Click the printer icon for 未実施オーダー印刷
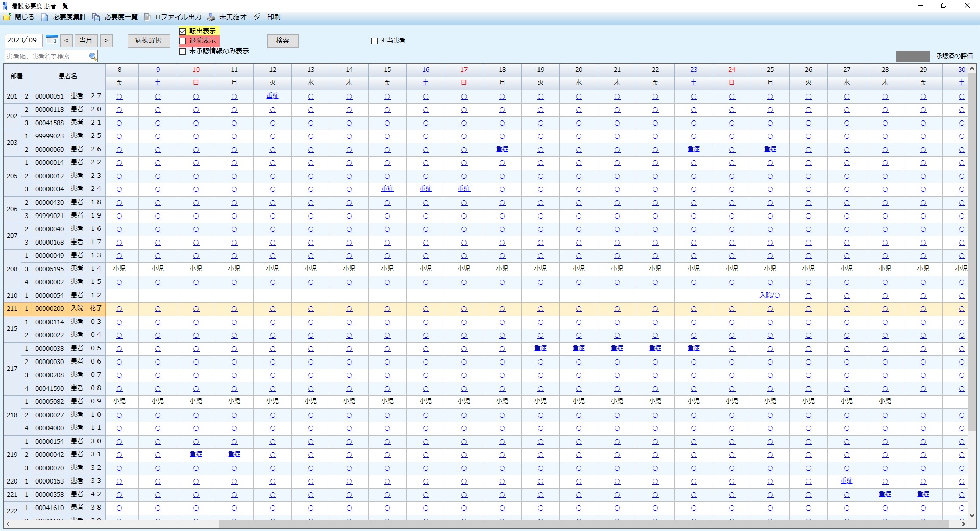 211,17
